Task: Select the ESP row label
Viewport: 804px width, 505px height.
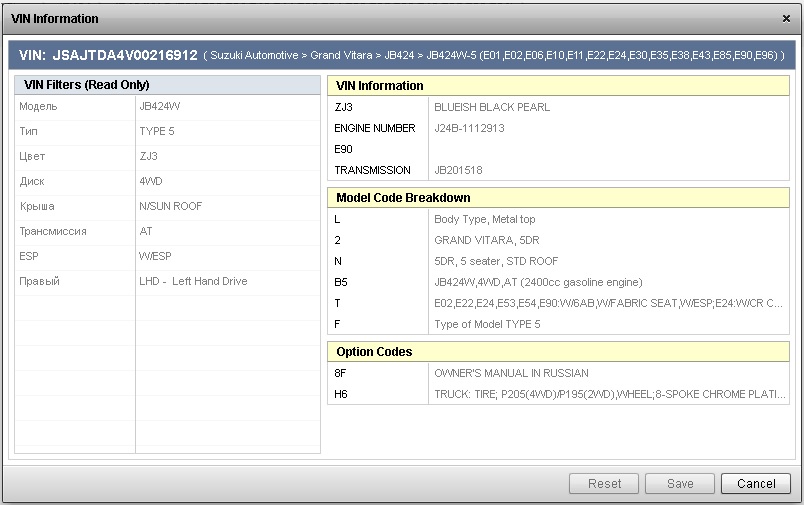Action: [29, 256]
